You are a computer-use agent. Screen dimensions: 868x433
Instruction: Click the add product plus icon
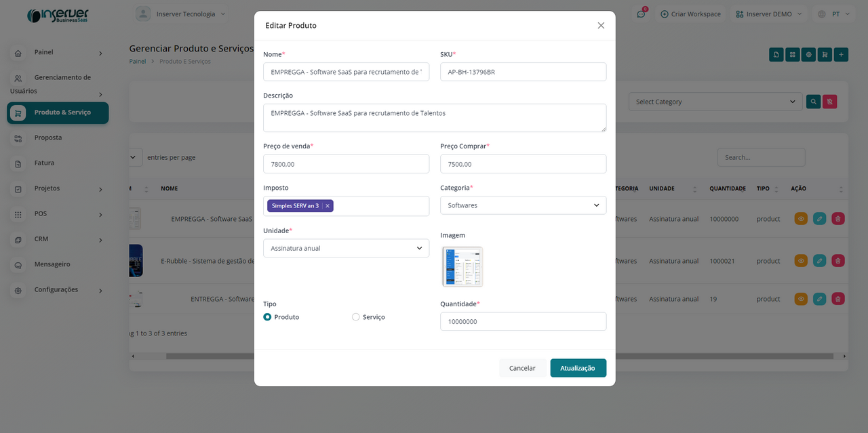pyautogui.click(x=841, y=55)
